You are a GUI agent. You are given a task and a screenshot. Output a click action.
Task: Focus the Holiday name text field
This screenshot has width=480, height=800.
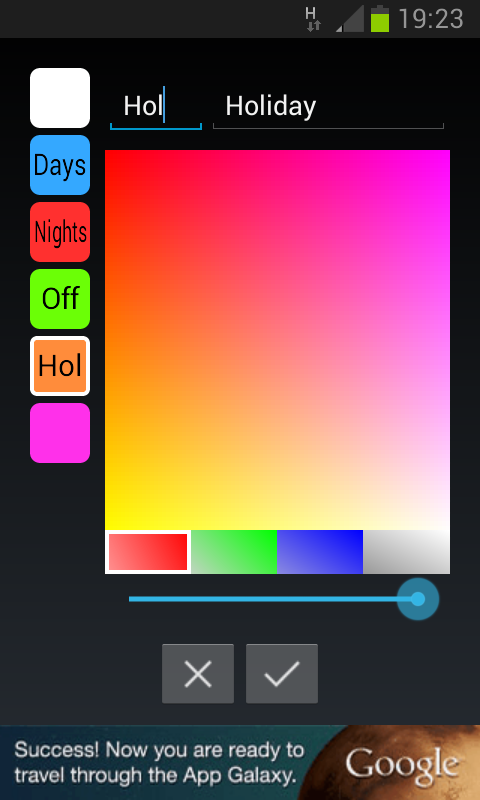click(x=328, y=107)
